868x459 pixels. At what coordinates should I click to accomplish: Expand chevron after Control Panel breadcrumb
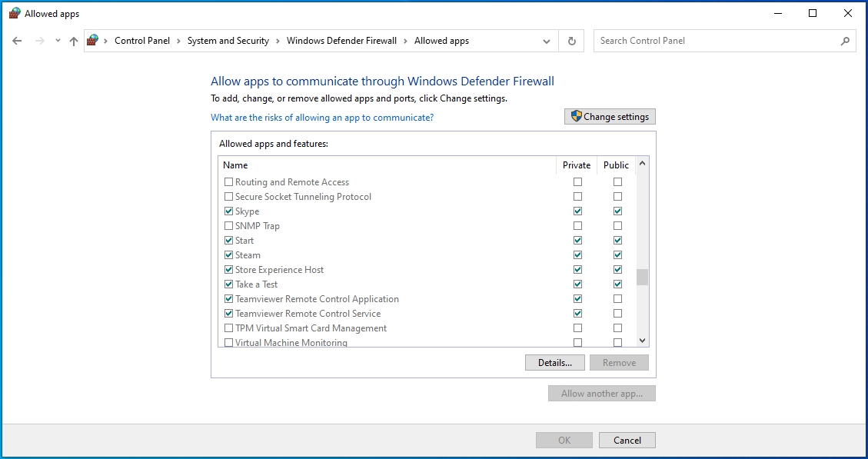(x=179, y=41)
